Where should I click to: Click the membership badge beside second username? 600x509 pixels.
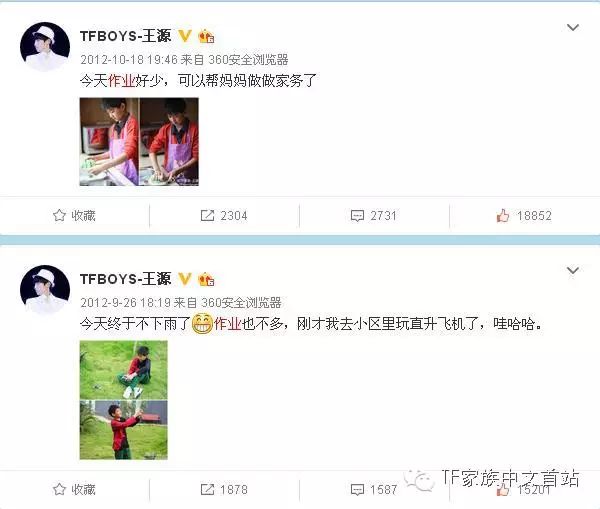[206, 279]
